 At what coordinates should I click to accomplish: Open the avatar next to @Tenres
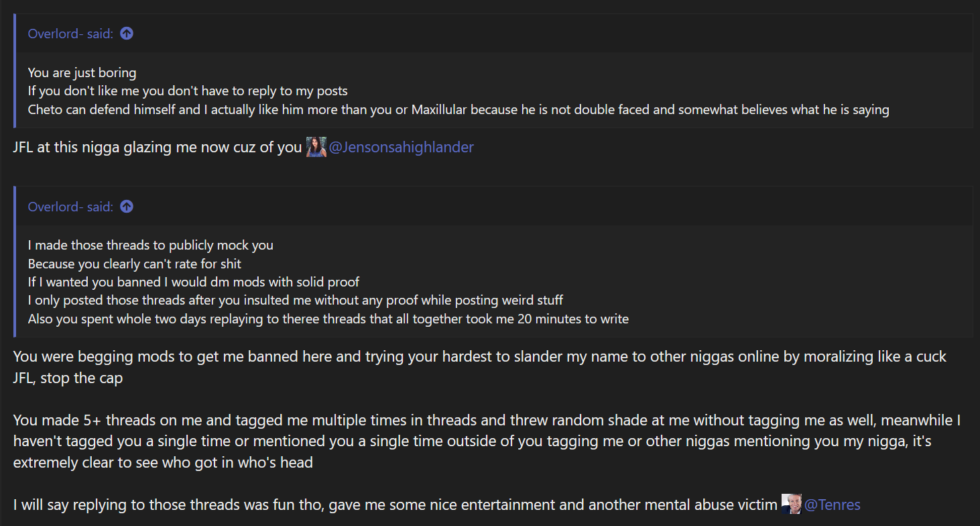[791, 504]
